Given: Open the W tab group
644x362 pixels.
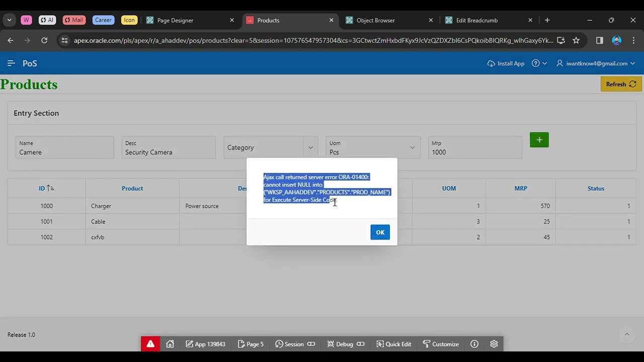Looking at the screenshot, I should click(26, 20).
